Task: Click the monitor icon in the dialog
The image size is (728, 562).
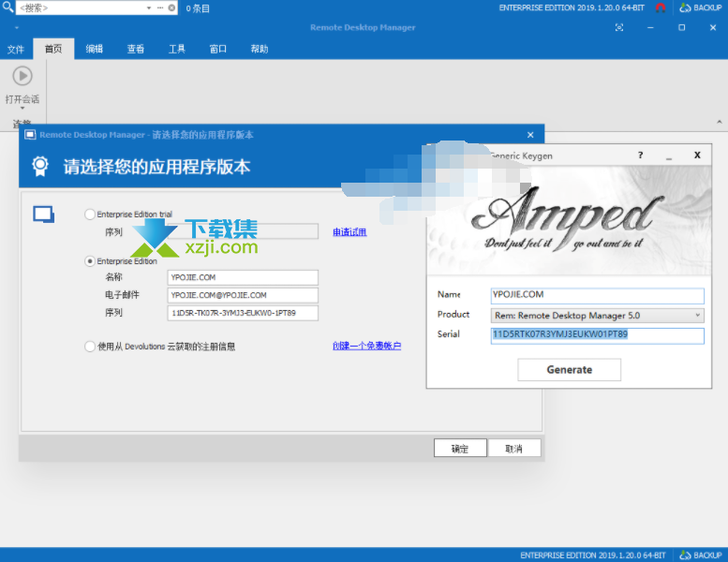Action: tap(44, 214)
